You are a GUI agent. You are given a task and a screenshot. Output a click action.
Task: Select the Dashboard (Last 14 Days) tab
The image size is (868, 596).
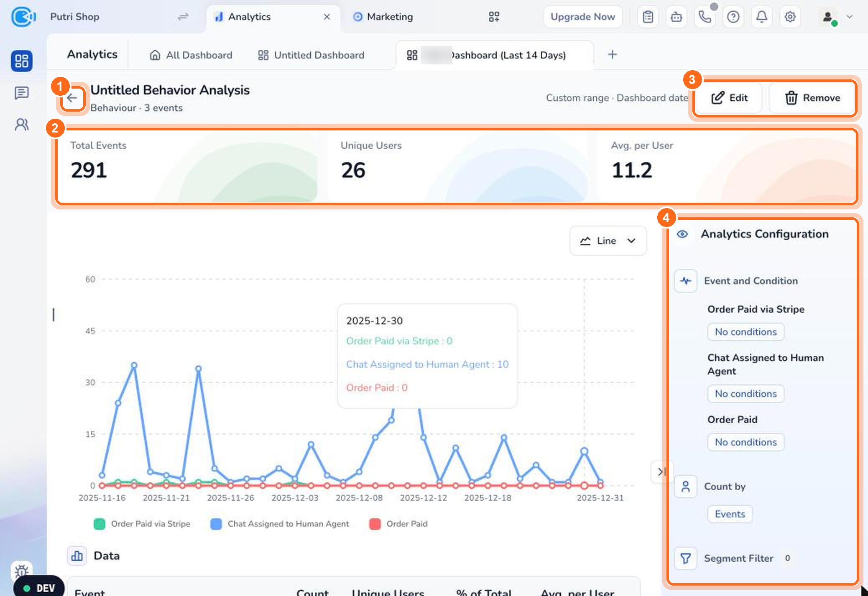pos(494,55)
